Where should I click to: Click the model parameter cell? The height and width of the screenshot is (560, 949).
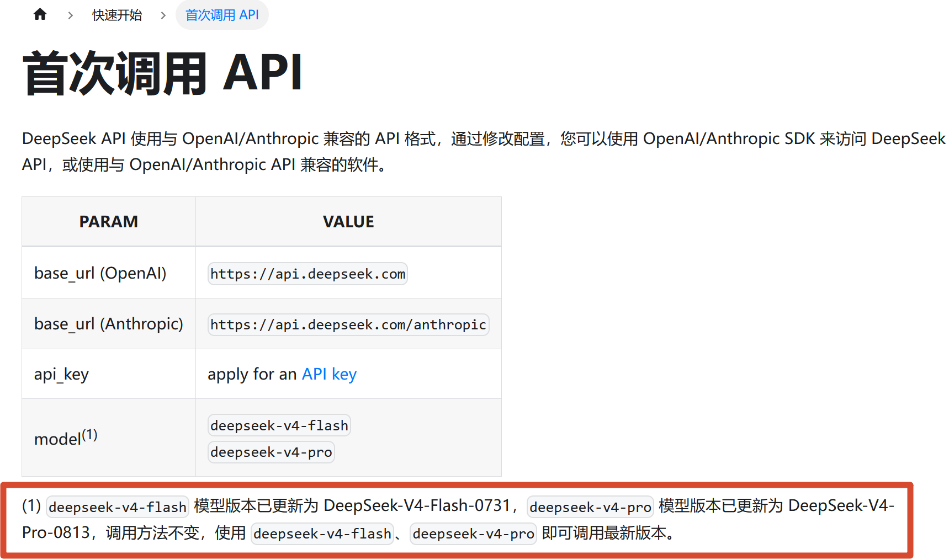tap(109, 438)
